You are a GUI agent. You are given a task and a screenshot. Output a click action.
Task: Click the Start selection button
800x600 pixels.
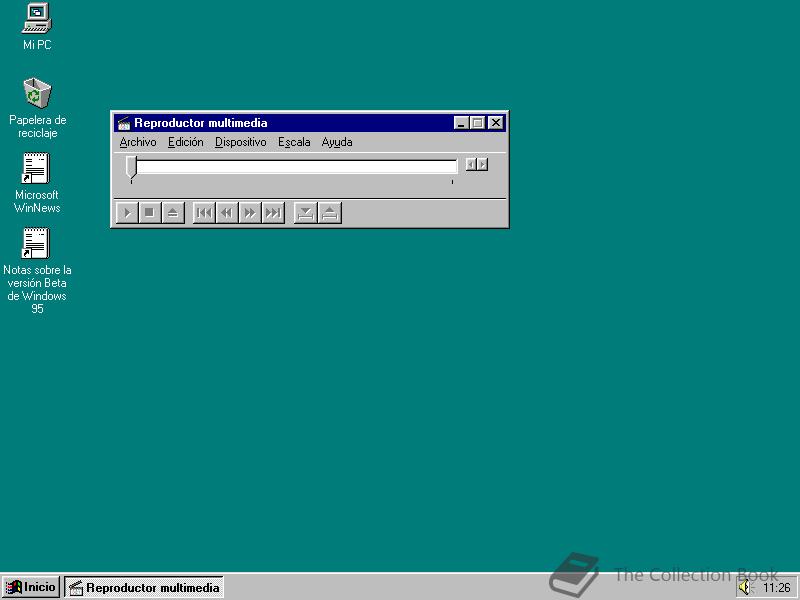[306, 213]
